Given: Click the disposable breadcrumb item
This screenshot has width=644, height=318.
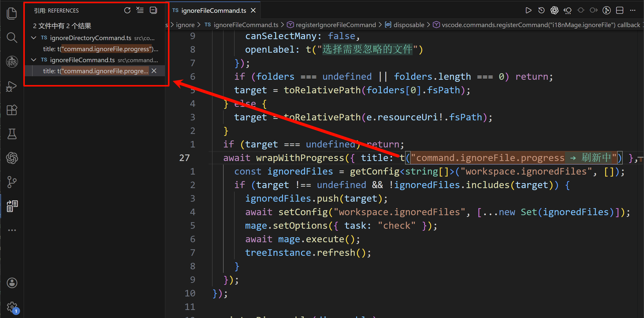Looking at the screenshot, I should pyautogui.click(x=409, y=25).
